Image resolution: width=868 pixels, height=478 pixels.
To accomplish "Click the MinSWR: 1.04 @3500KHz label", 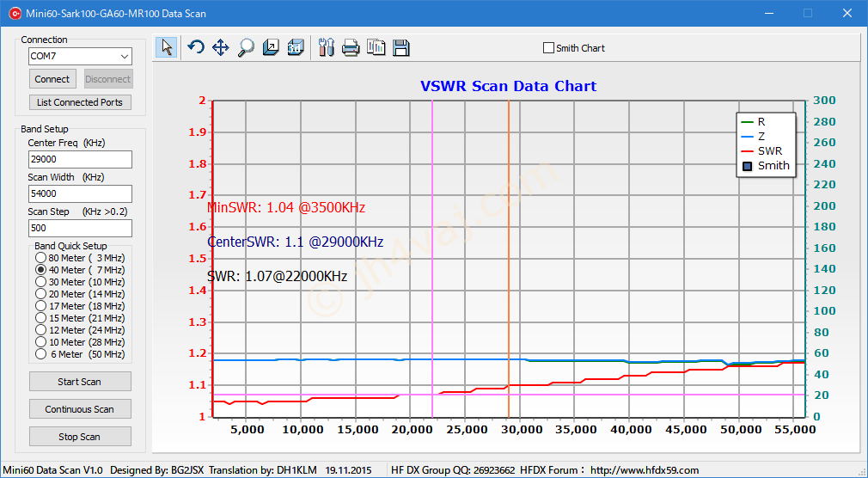I will (x=286, y=208).
